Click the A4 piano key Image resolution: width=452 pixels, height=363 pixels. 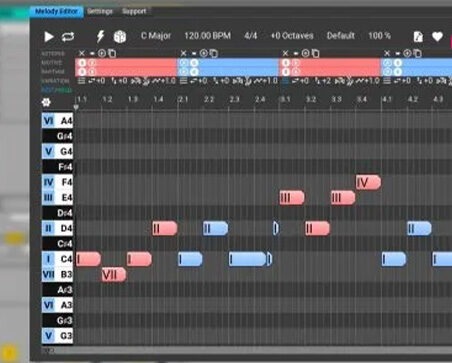pyautogui.click(x=57, y=120)
